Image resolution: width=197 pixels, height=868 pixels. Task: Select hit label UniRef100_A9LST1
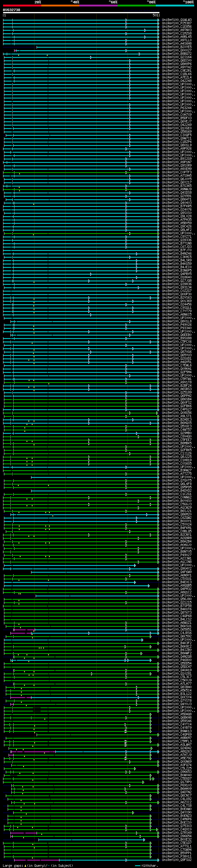(177, 416)
